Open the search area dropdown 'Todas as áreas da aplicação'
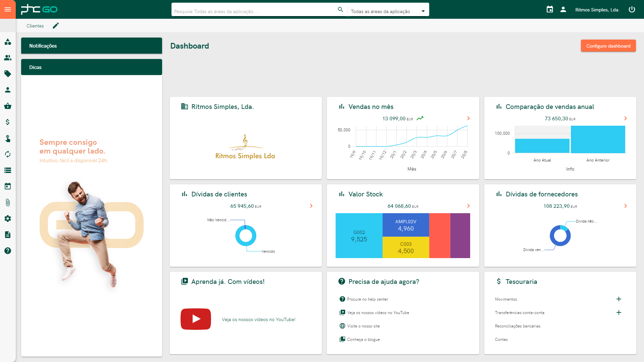This screenshot has width=644, height=362. (x=388, y=11)
